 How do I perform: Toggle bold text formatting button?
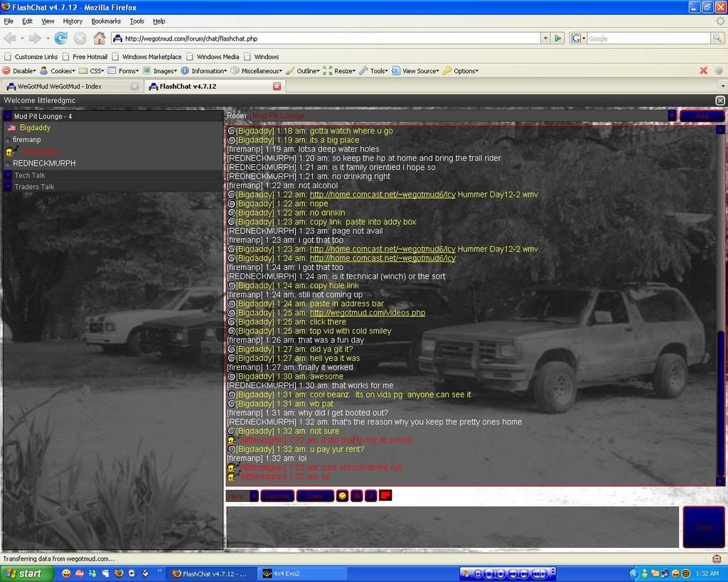coord(357,496)
